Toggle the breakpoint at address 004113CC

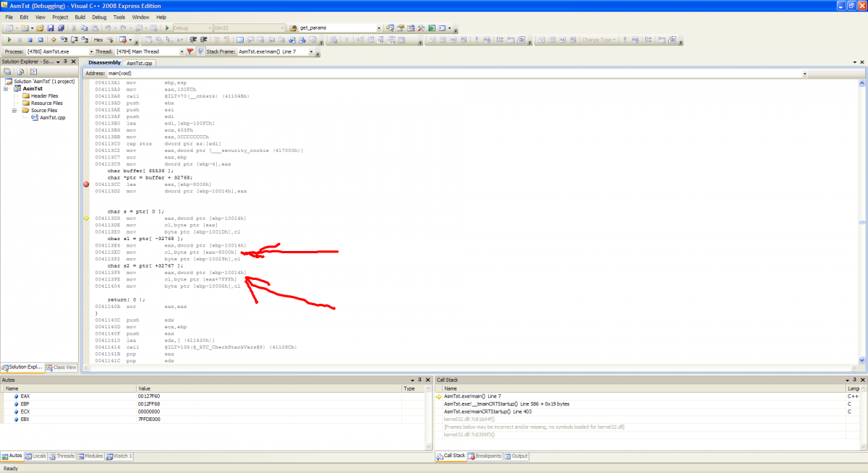[87, 185]
